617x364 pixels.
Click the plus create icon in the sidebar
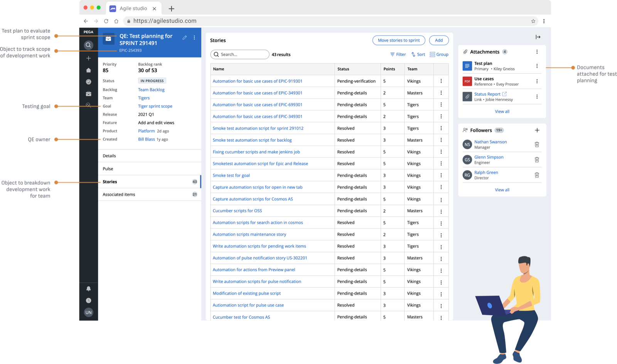point(88,58)
